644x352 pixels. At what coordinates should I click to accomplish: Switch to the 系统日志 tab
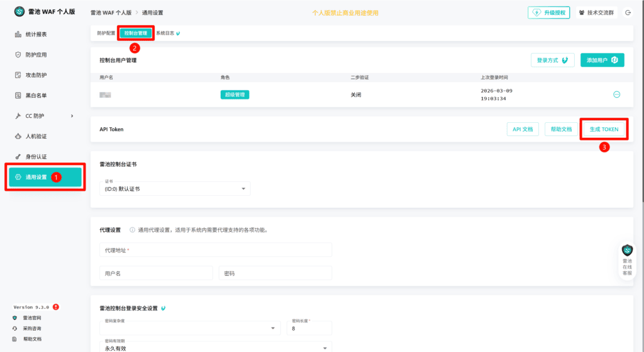(165, 33)
